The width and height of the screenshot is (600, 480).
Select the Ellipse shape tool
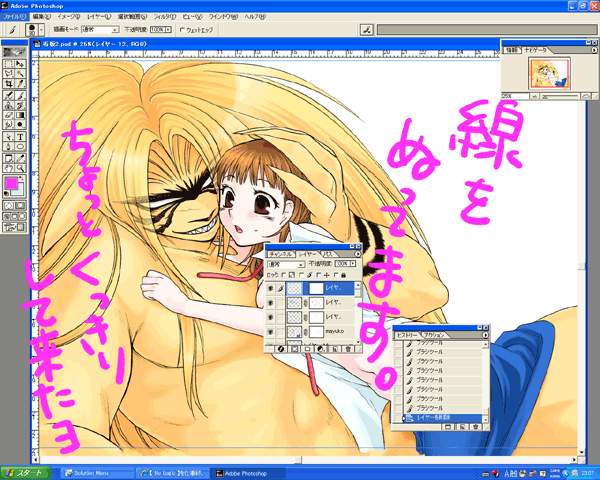coord(20,146)
